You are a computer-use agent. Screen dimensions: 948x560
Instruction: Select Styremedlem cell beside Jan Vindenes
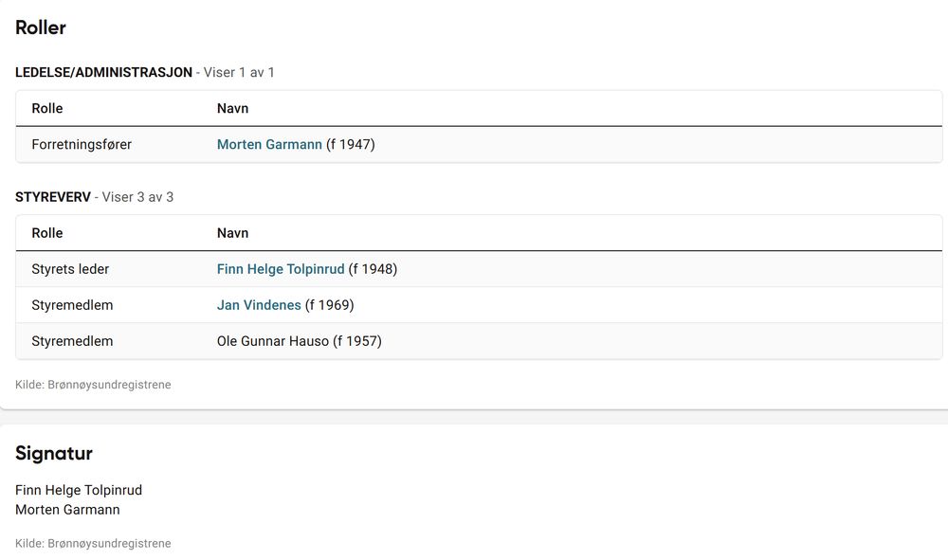[x=72, y=305]
